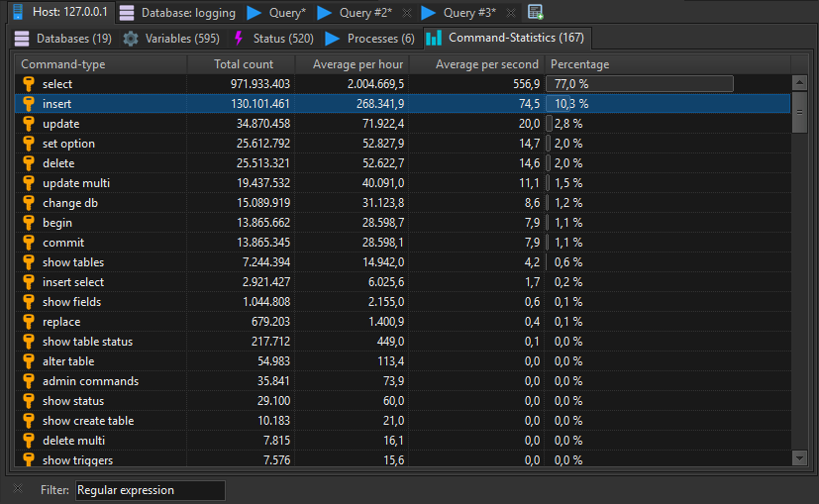Click the key icon beside admin commands
The width and height of the screenshot is (819, 504).
coord(29,382)
